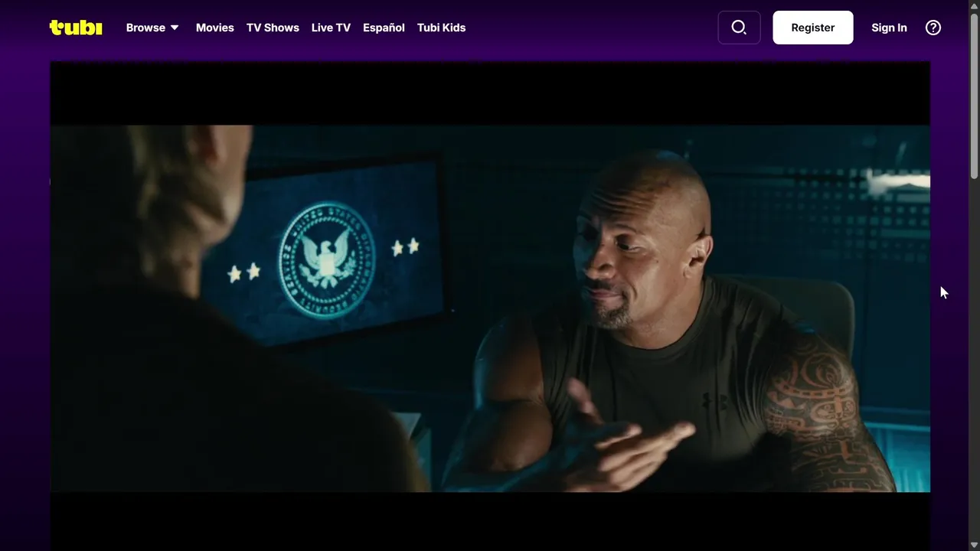Click the vertical scrollbar thumb
Image resolution: width=980 pixels, height=551 pixels.
[974, 96]
